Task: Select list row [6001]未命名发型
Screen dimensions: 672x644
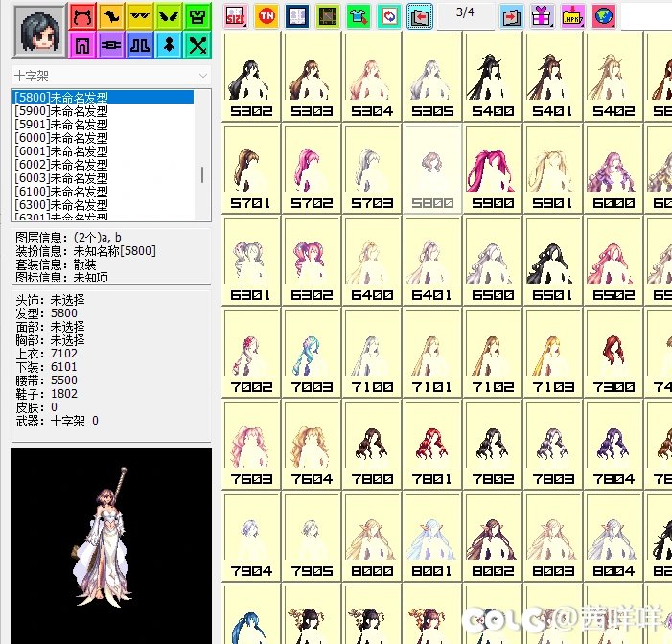Action: pyautogui.click(x=103, y=150)
